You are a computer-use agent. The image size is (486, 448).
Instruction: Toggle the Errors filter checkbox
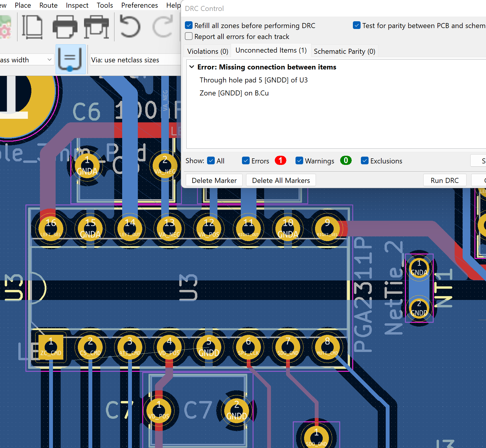click(246, 161)
